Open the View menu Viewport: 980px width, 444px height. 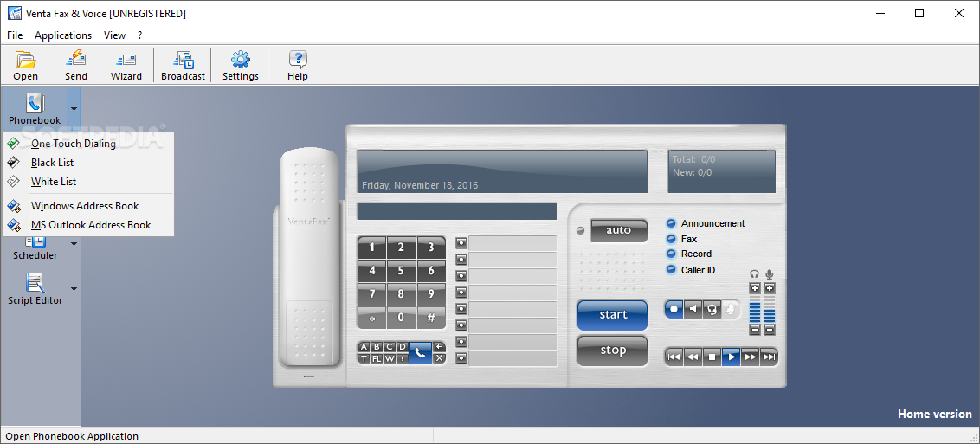click(114, 35)
